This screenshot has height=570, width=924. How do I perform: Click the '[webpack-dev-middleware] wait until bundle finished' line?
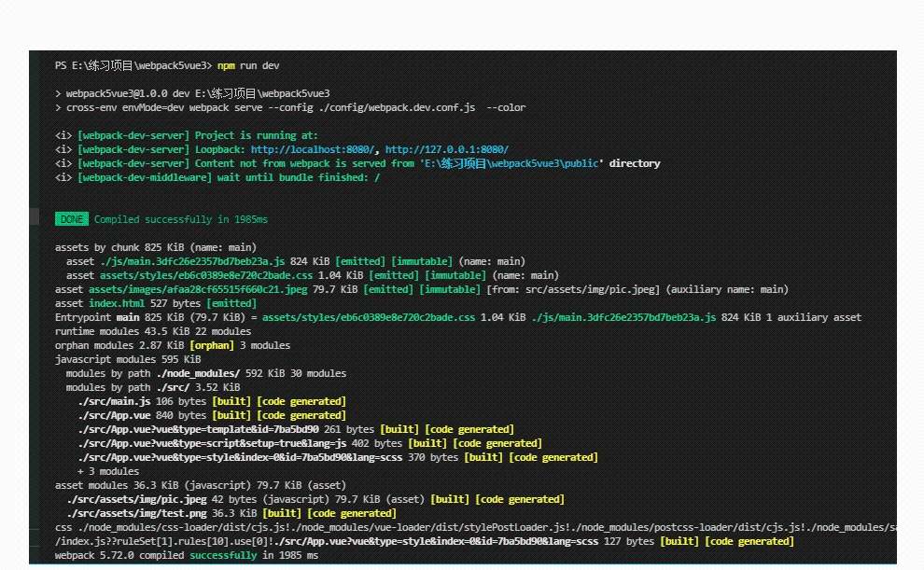tap(217, 178)
